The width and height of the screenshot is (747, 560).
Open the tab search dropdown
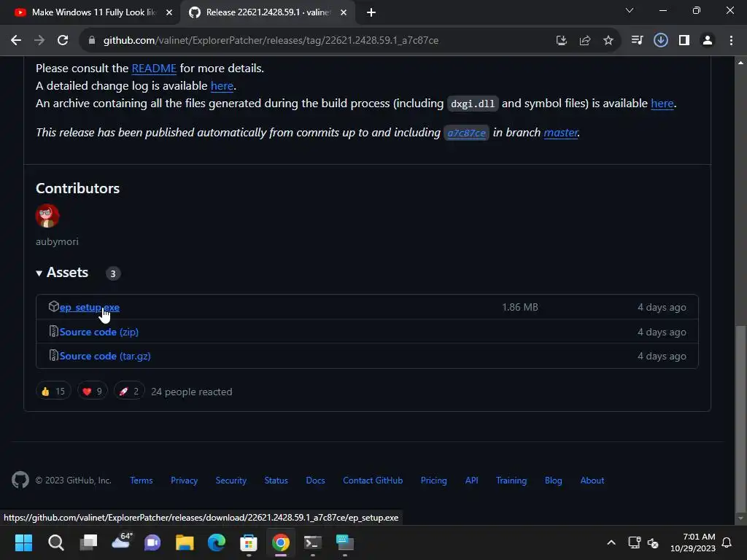coord(630,10)
